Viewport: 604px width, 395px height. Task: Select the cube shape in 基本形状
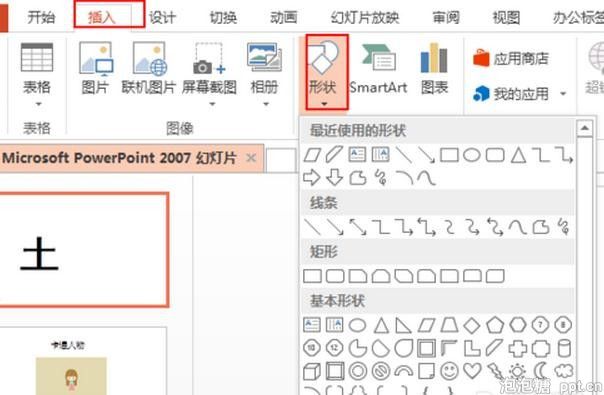(x=312, y=371)
